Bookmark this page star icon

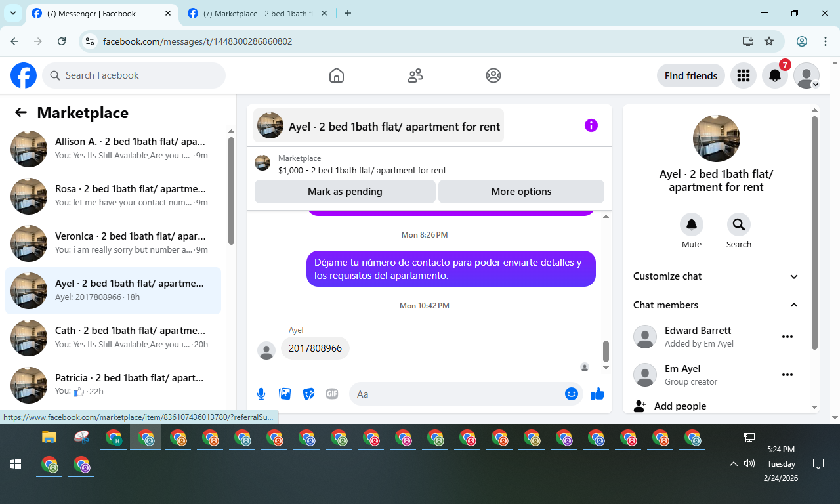point(769,41)
